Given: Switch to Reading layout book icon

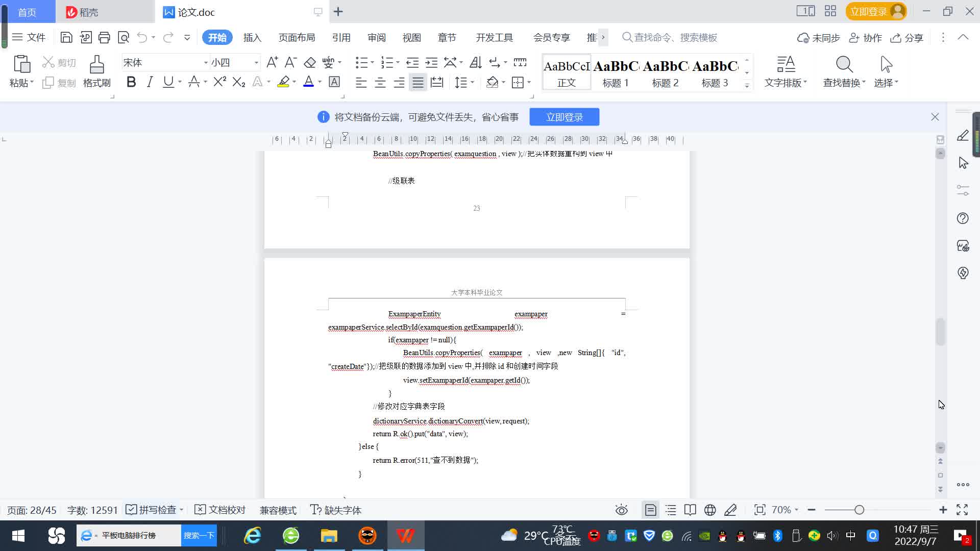Looking at the screenshot, I should click(x=690, y=510).
